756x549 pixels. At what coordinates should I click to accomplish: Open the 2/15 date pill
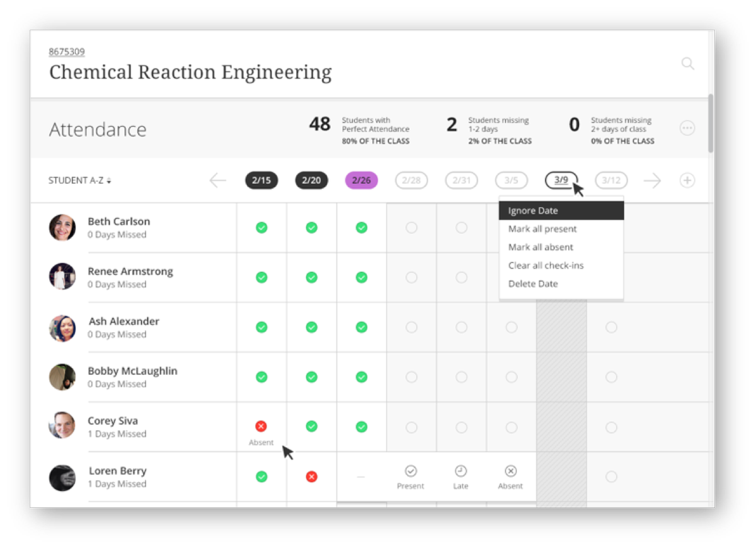point(261,181)
